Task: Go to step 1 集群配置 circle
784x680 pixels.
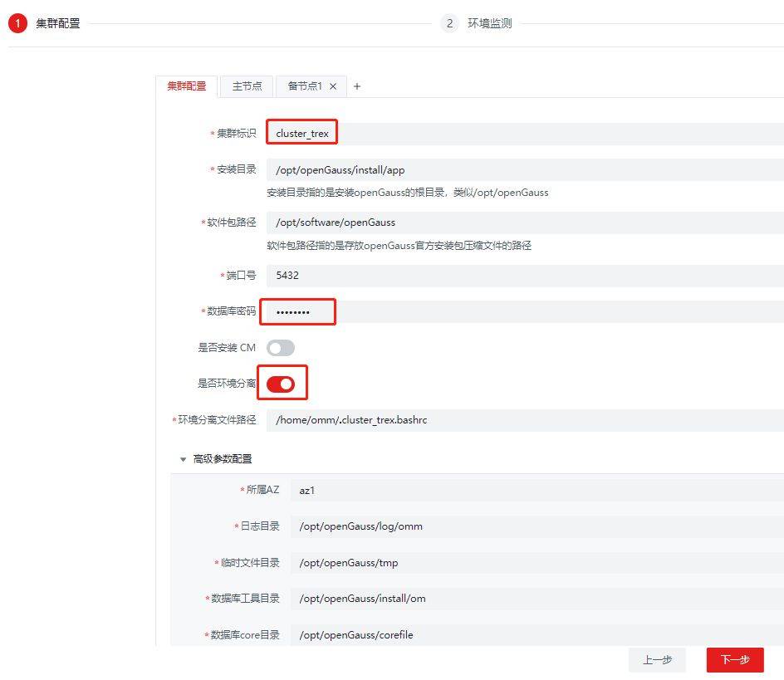Action: 17,23
